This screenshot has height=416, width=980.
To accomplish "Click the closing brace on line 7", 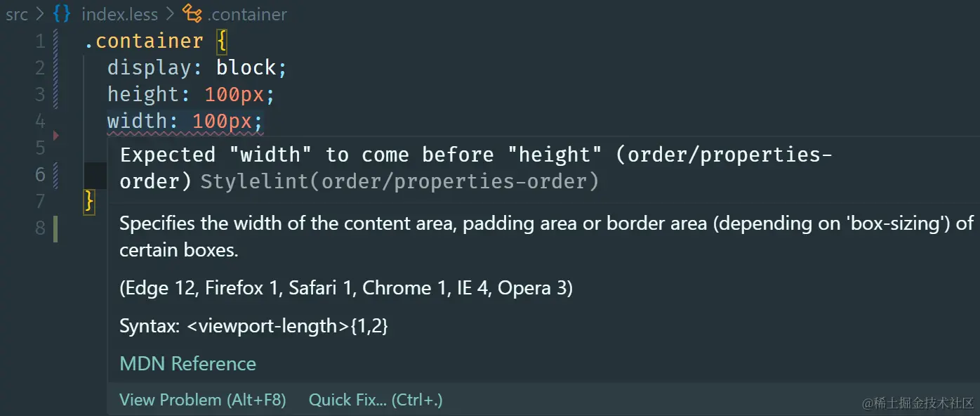I will 88,202.
